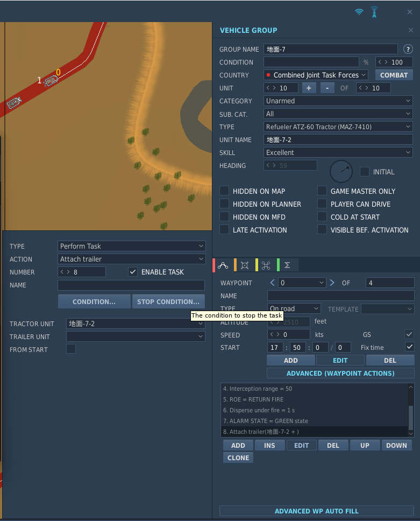Image resolution: width=420 pixels, height=521 pixels.
Task: Toggle GS speed checkbox
Action: point(410,334)
